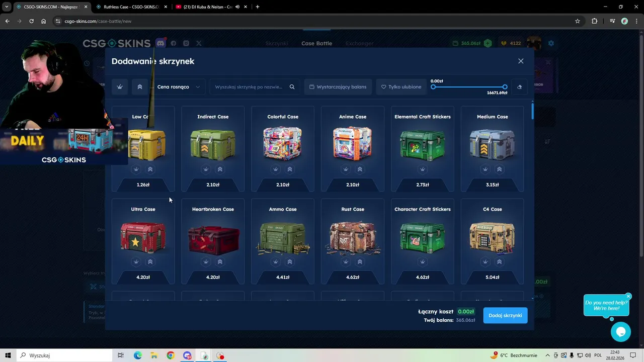Screen dimensions: 644x362
Task: Bookmark this page with the star icon
Action: (578, 21)
